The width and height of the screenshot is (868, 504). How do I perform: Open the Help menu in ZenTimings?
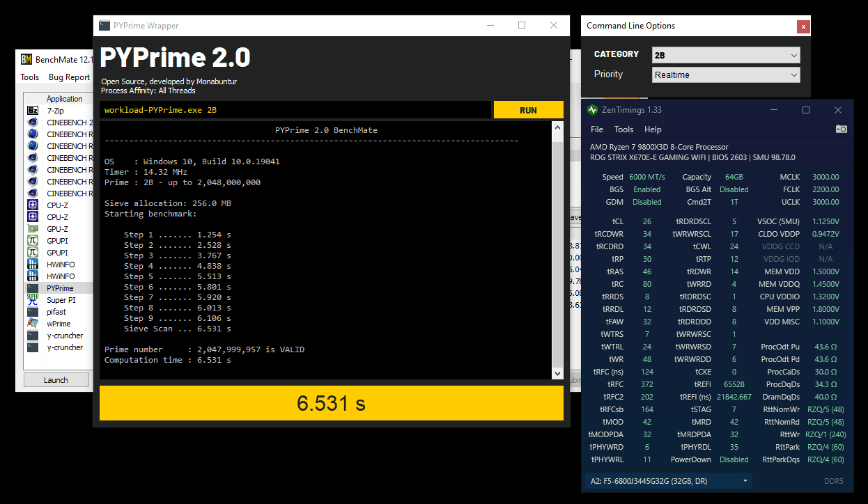coord(653,129)
